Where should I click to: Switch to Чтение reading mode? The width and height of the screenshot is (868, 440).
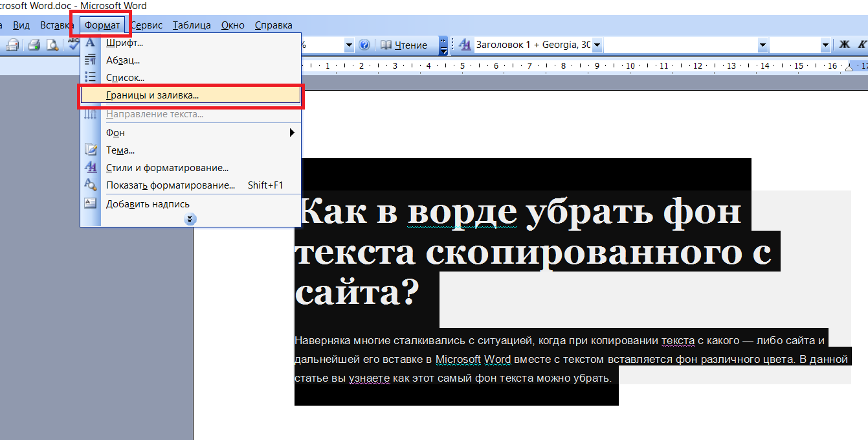click(x=404, y=45)
